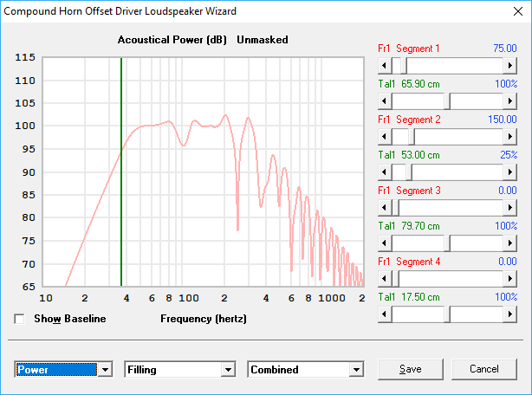Close the Loudspeaker Wizard window

coord(518,11)
